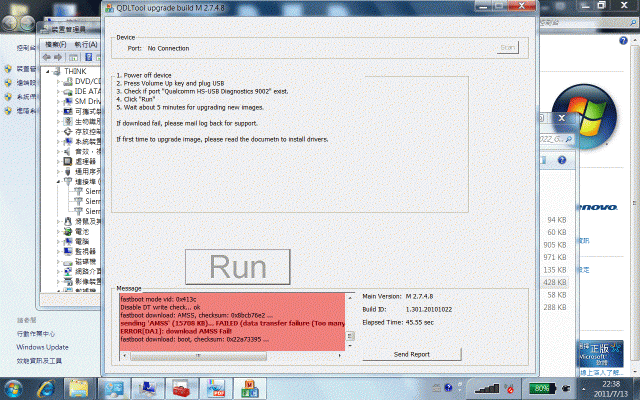Click the 通用序列 USB controllers icon
Screen dimensions: 640x400
[68, 171]
